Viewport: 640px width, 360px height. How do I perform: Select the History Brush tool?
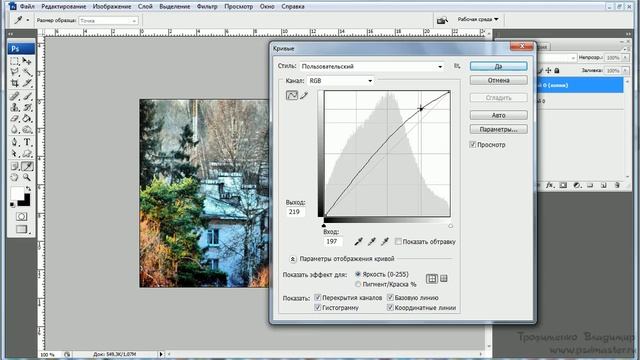click(27, 107)
